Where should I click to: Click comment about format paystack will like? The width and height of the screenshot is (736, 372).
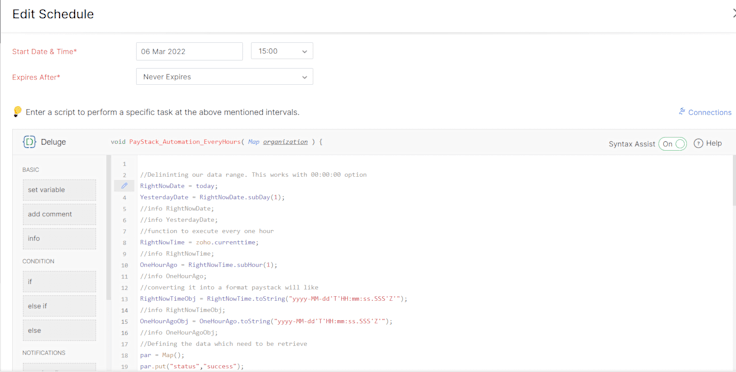229,287
